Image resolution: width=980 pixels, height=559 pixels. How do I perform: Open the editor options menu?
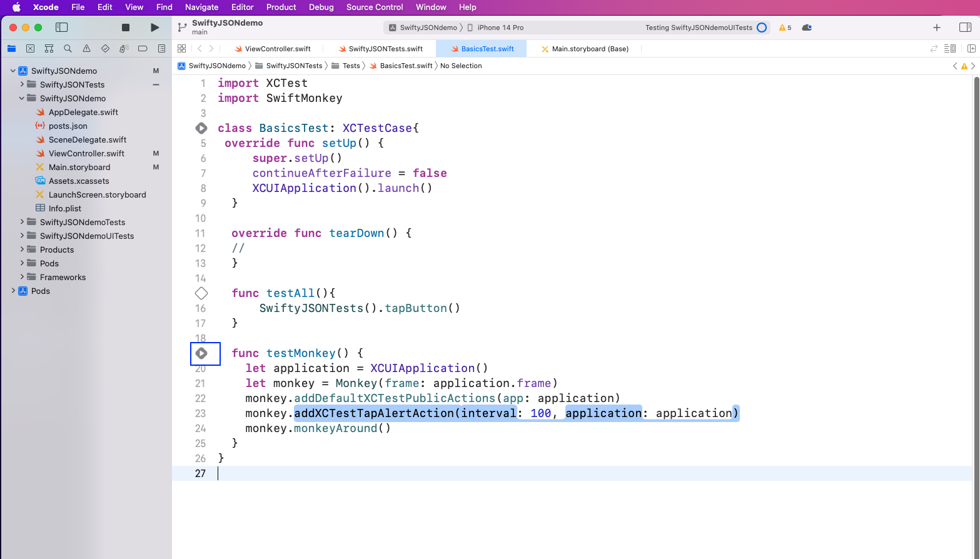click(x=950, y=48)
